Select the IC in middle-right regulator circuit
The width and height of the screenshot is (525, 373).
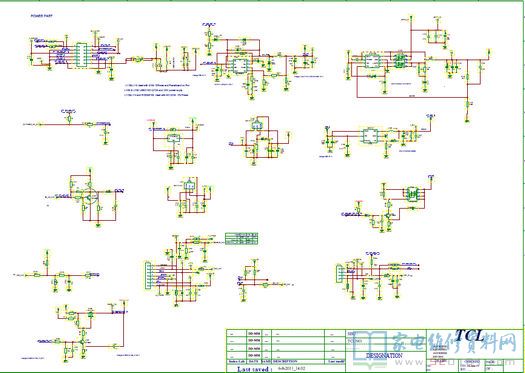point(369,135)
